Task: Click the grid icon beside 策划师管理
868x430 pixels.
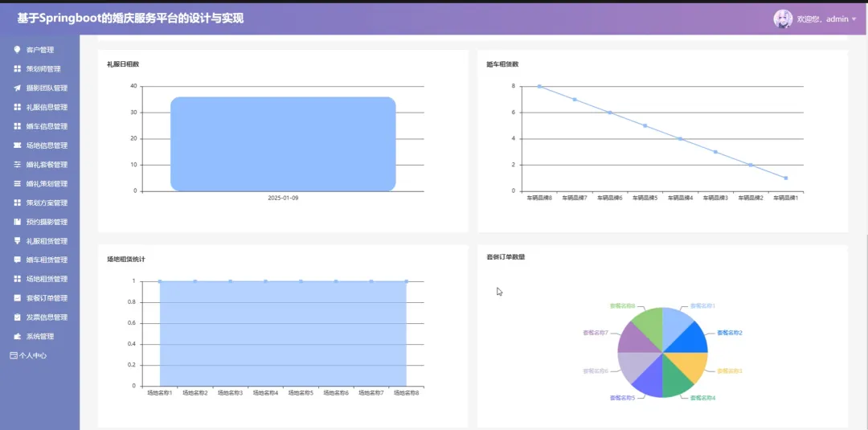Action: 17,68
